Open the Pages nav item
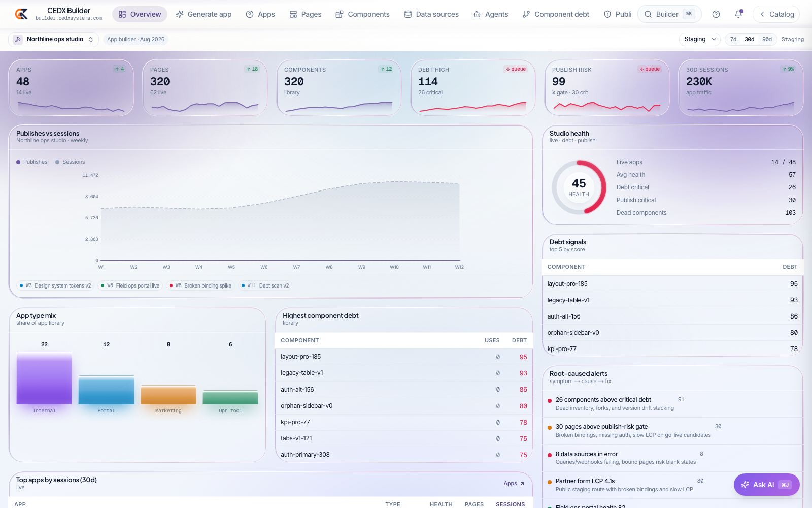This screenshot has width=812, height=508. (x=306, y=14)
